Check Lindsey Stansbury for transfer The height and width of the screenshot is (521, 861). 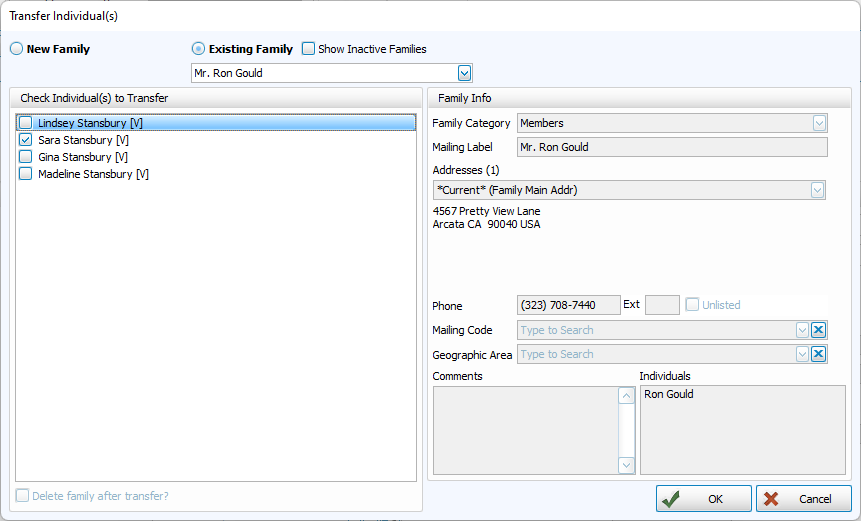26,123
